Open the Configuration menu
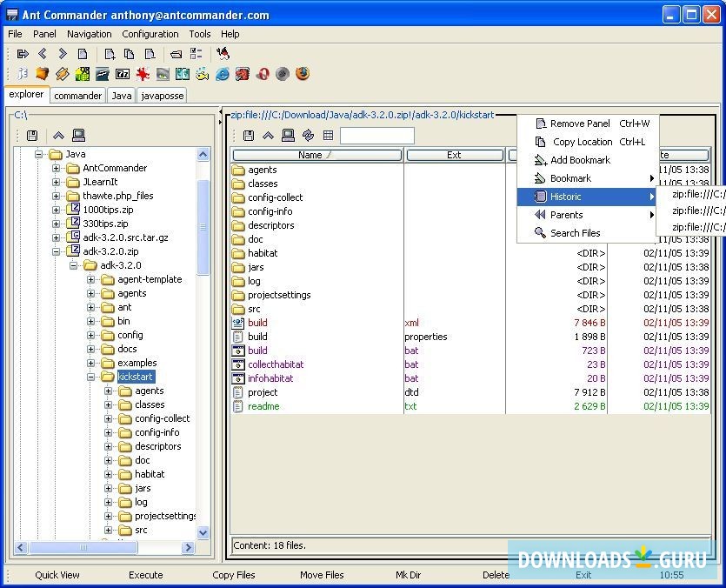The height and width of the screenshot is (588, 726). 150,34
